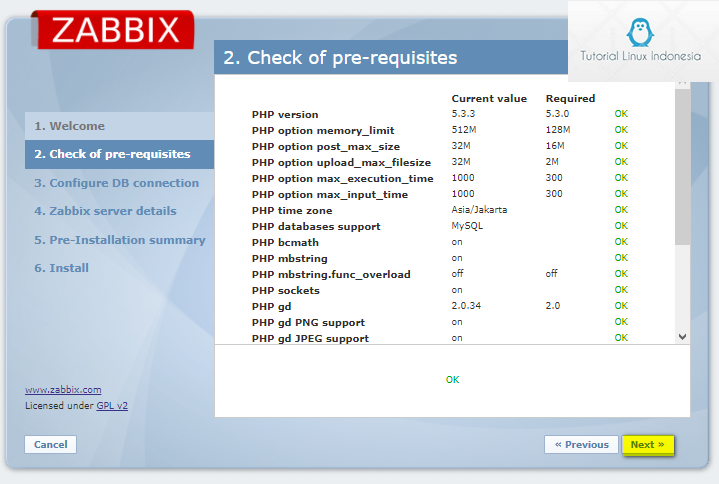
Task: Click 'PHP gd JPEG support' label
Action: click(310, 339)
